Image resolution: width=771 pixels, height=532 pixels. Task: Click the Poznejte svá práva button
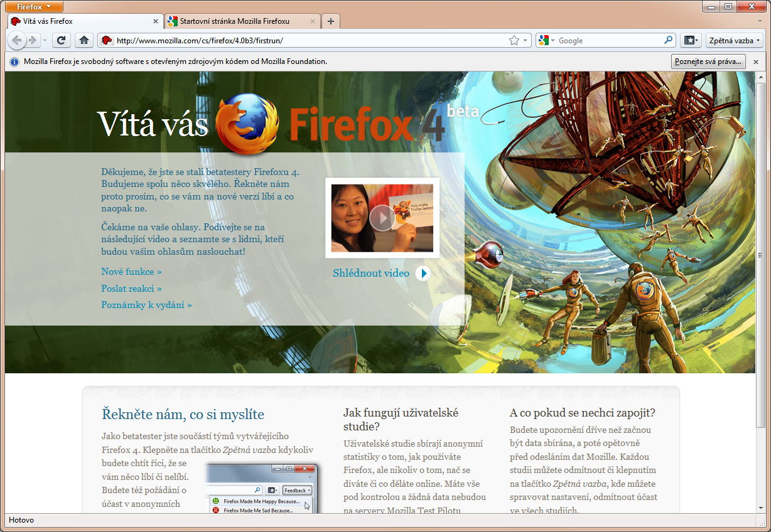[x=708, y=61]
